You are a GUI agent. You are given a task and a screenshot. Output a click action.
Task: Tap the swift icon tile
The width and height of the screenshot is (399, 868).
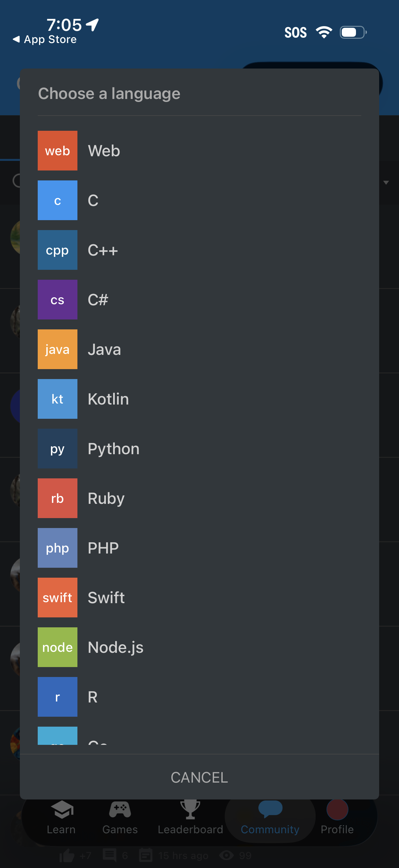[x=57, y=598]
